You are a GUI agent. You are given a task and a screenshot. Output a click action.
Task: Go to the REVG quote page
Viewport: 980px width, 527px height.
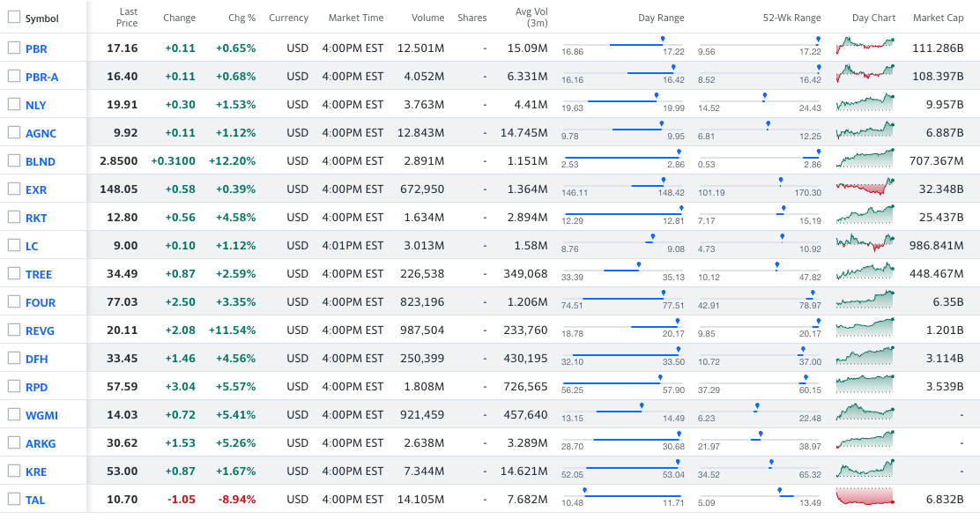[40, 330]
